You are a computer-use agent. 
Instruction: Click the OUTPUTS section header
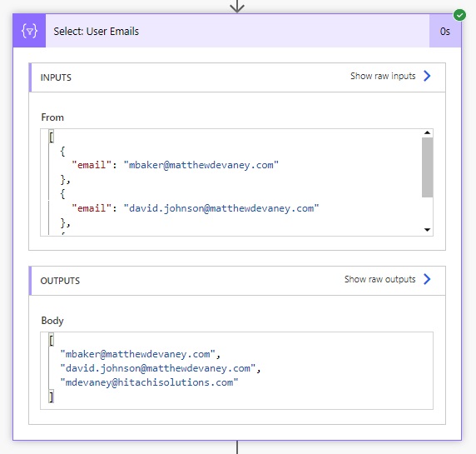[x=237, y=281]
